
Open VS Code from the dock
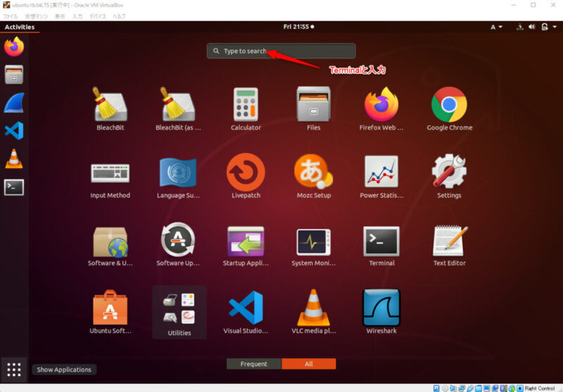coord(14,131)
